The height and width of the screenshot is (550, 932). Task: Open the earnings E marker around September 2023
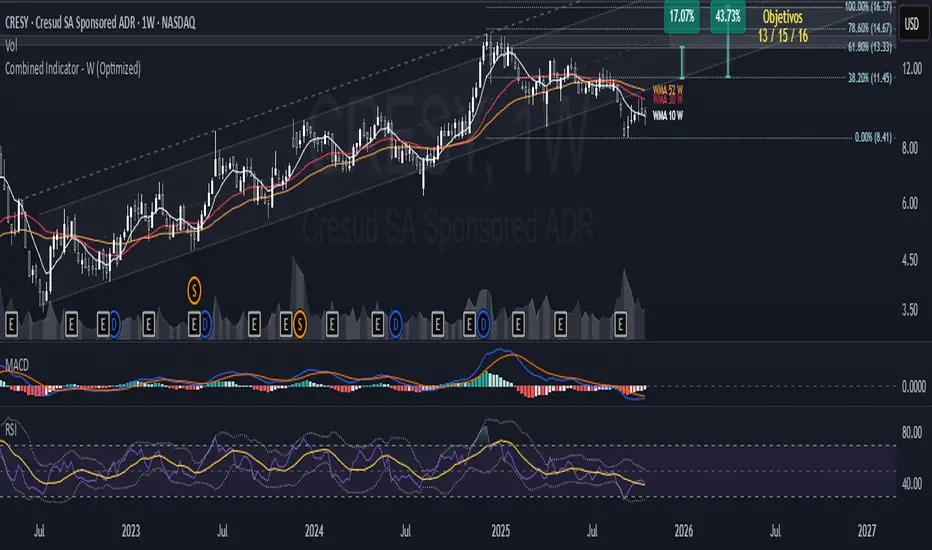[x=254, y=325]
